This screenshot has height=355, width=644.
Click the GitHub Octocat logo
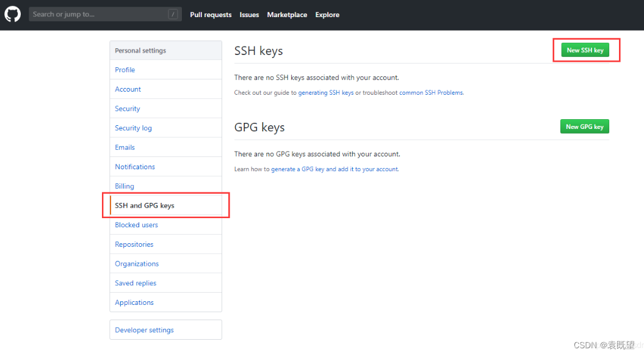[x=12, y=15]
